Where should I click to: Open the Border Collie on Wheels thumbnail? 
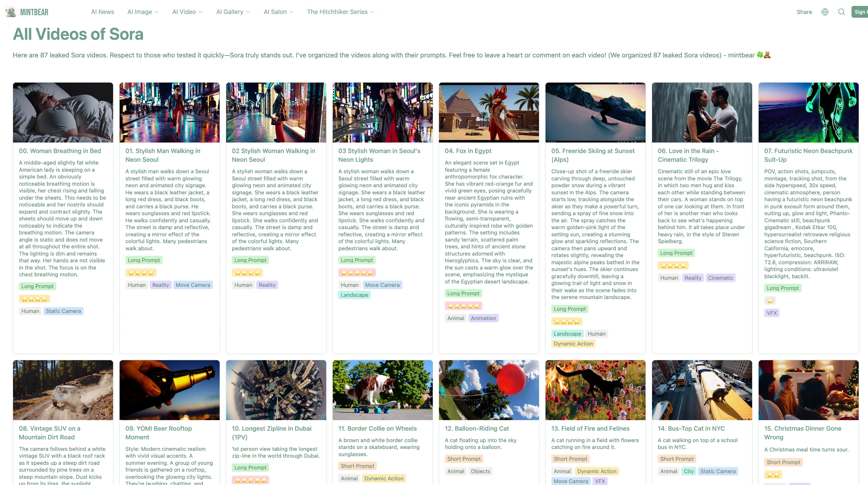tap(382, 390)
